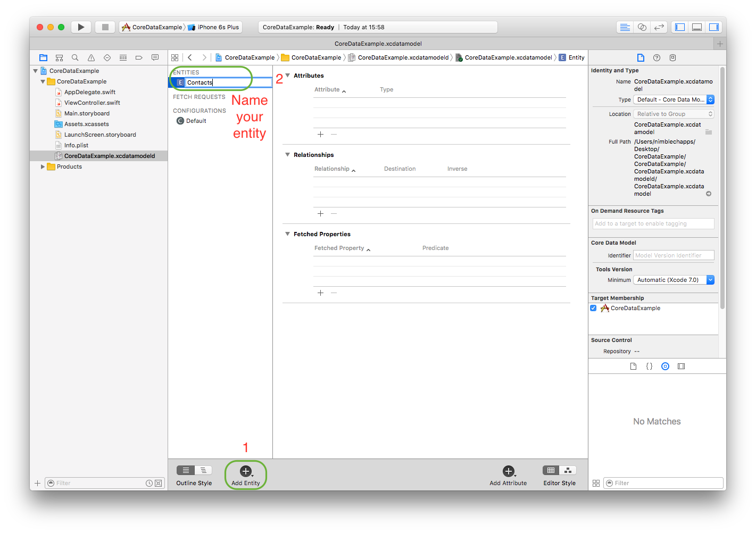Select the Assistant editor button
The width and height of the screenshot is (756, 533).
click(642, 27)
